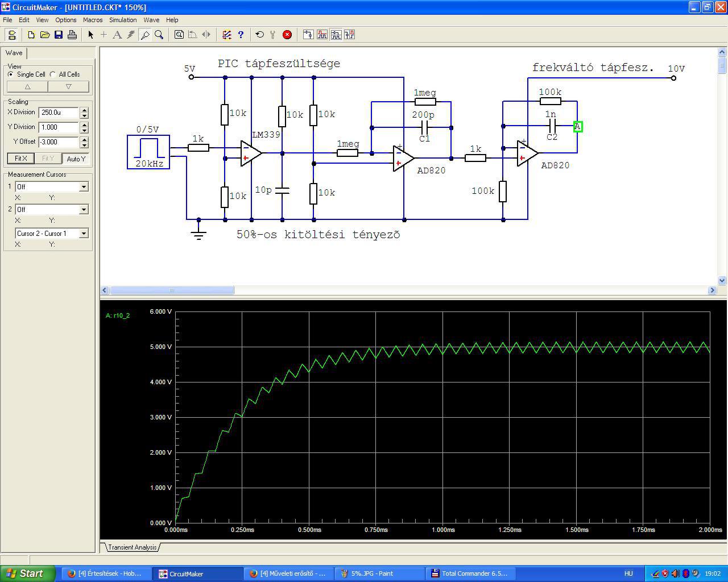Switch to Total Commander taskbar window
Screen dimensions: 728x582
pyautogui.click(x=470, y=573)
